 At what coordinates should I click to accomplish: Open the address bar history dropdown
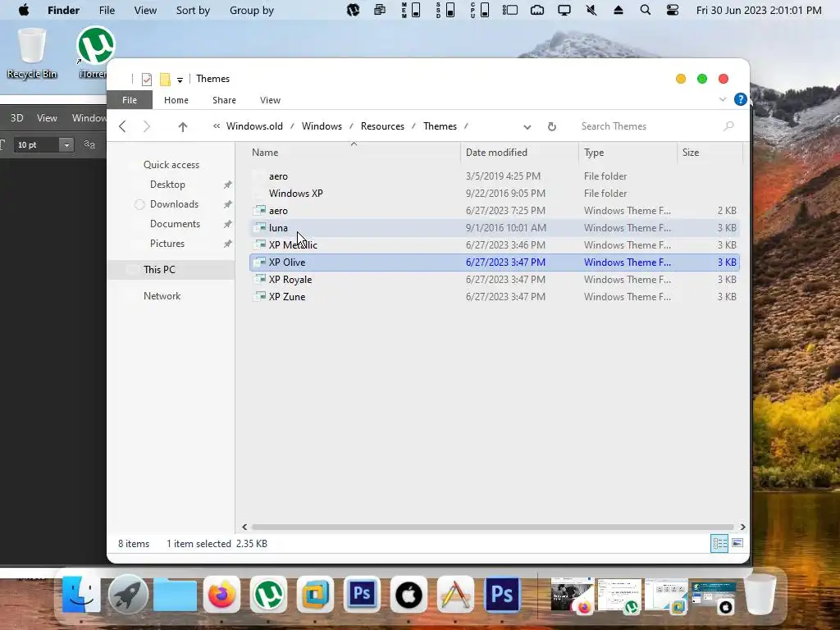527,127
